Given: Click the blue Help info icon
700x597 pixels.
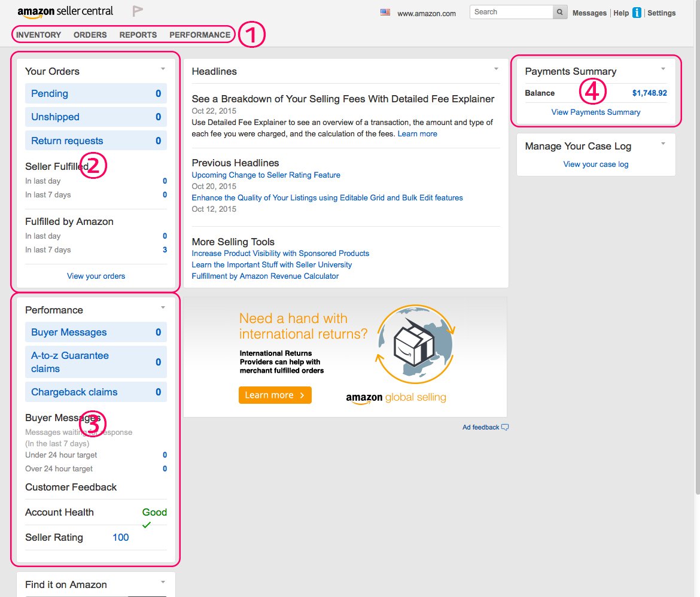Looking at the screenshot, I should click(x=637, y=13).
